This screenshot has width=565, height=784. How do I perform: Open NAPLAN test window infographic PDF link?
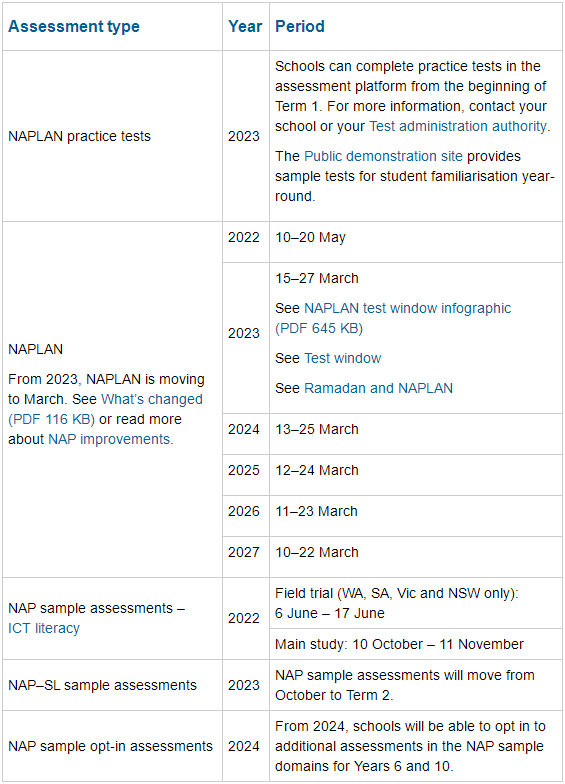(393, 318)
